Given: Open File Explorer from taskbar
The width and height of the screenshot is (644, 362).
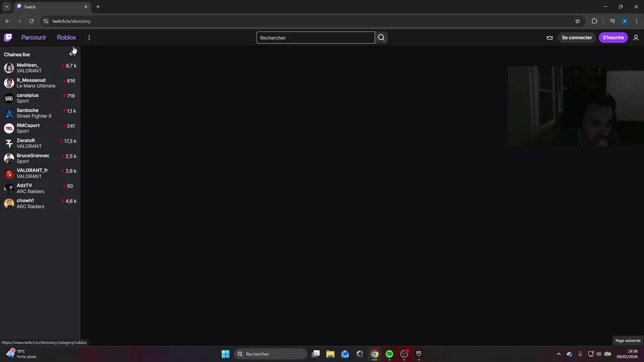Looking at the screenshot, I should (x=330, y=354).
